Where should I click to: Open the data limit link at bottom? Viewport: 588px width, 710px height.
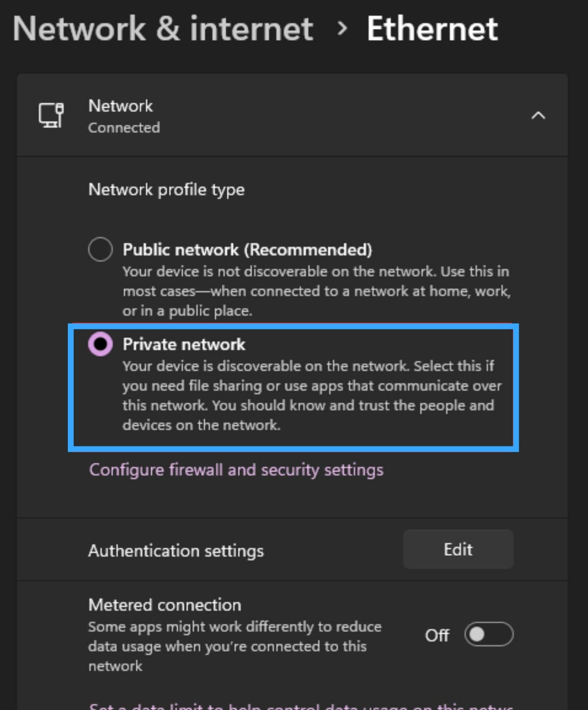[301, 706]
